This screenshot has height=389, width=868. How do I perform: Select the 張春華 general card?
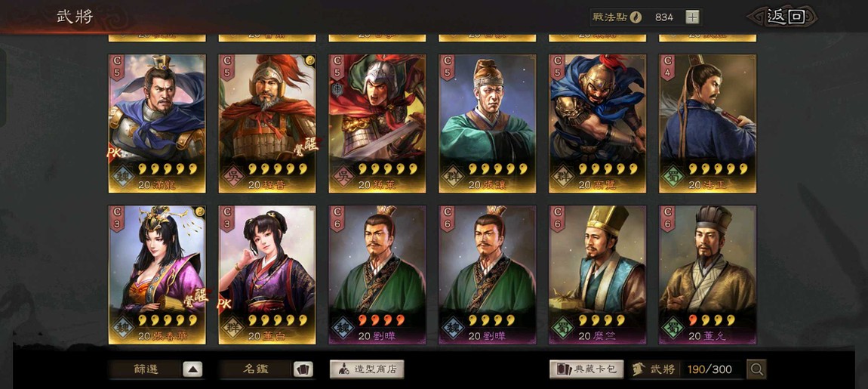point(157,276)
